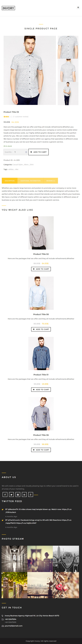
Task: Click the adidas tag link
Action: pos(11,169)
